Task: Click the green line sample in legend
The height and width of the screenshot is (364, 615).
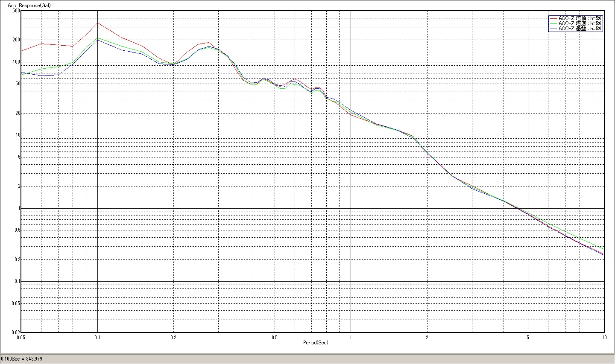Action: 554,23
